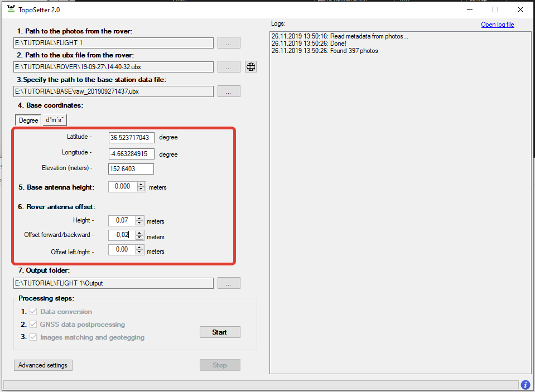Increase the Base antenna height value

coord(141,185)
